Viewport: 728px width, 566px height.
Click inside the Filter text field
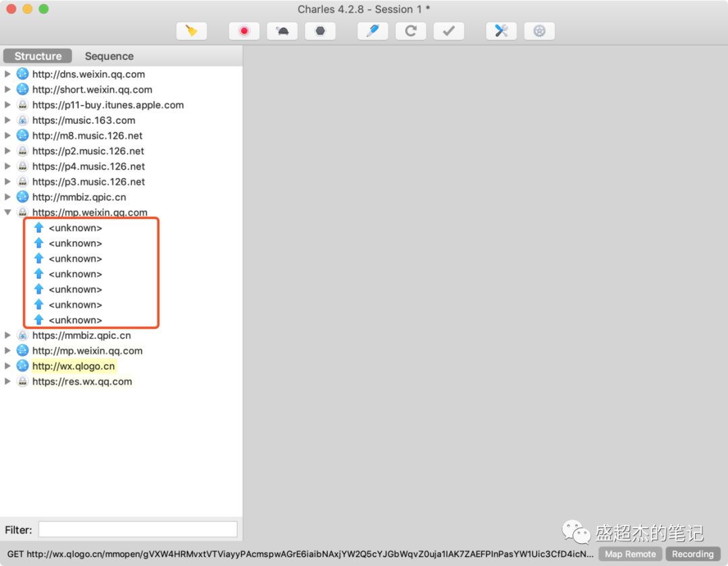pos(138,530)
